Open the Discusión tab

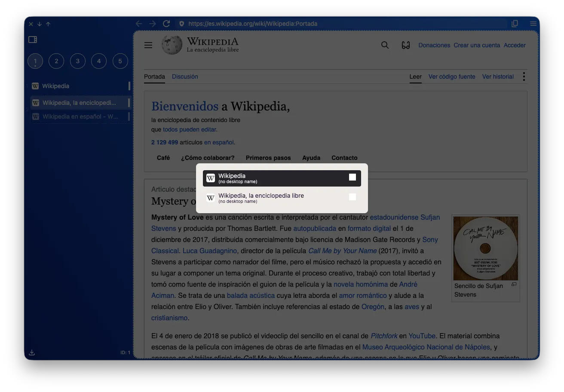(185, 77)
